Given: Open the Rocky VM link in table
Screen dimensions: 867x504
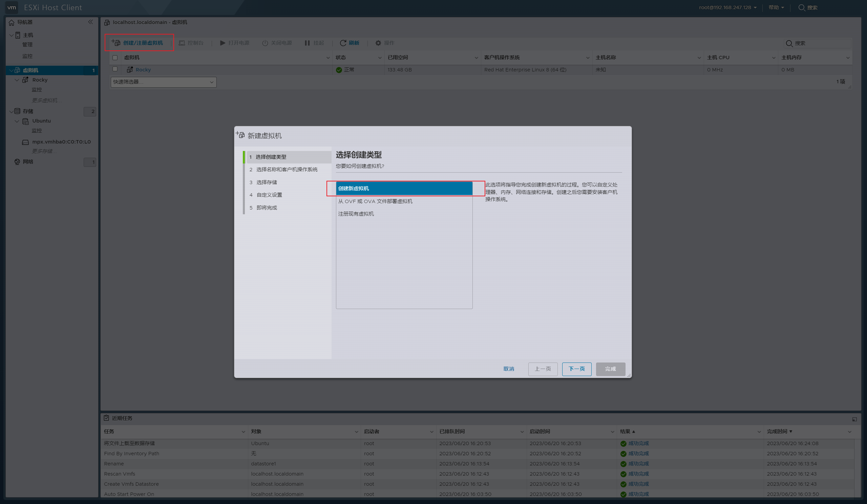Looking at the screenshot, I should tap(143, 69).
